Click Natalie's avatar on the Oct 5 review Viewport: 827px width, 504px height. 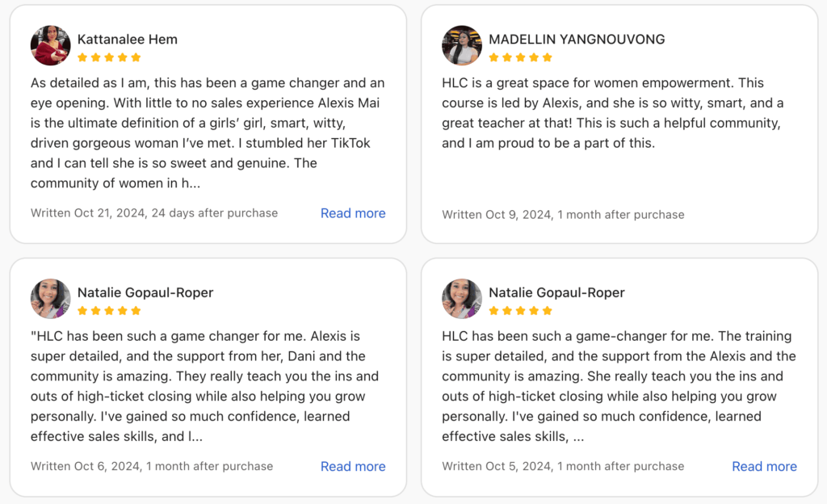[462, 299]
